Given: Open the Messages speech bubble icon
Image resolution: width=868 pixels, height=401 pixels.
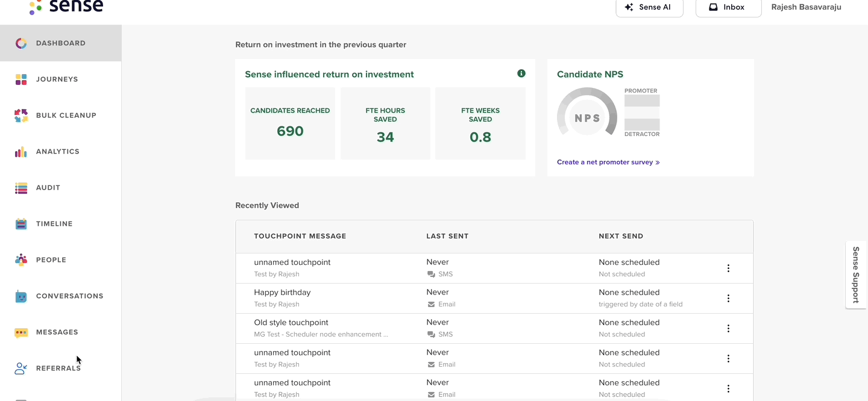Looking at the screenshot, I should [21, 332].
